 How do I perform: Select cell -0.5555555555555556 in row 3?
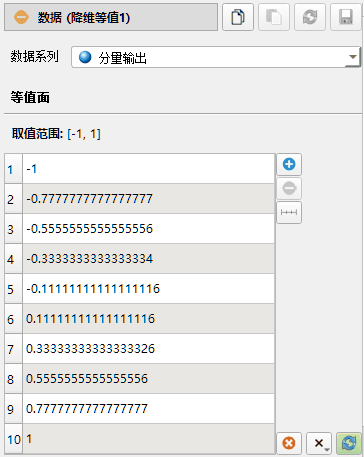coord(149,229)
